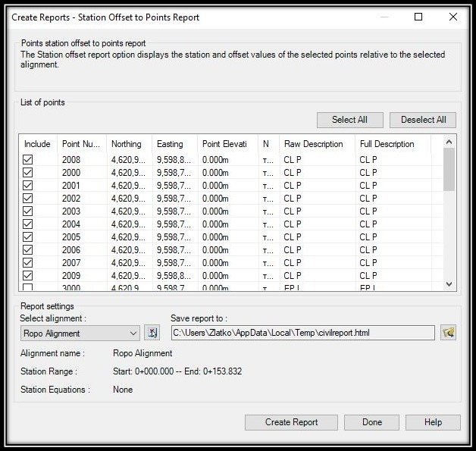
Task: Click the Easting column header
Action: [174, 144]
